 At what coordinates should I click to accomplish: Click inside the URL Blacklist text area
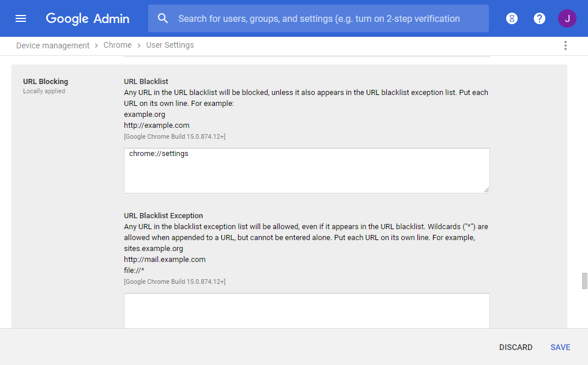click(307, 171)
